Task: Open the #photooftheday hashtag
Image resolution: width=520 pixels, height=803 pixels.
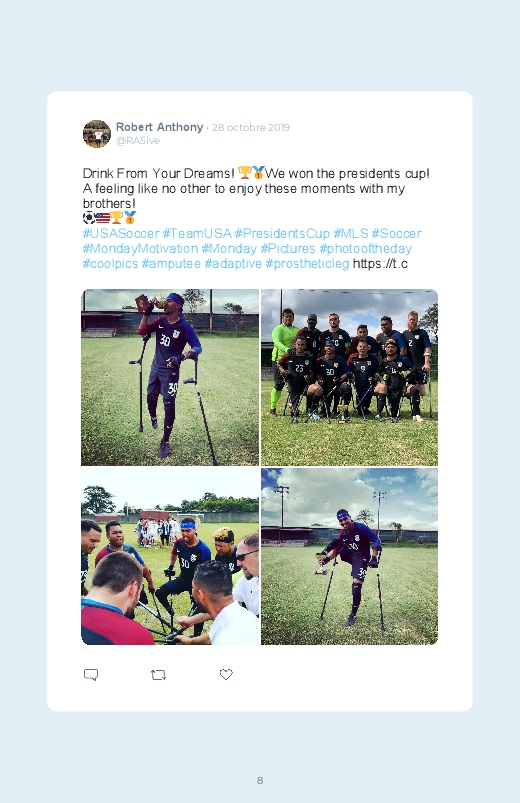Action: coord(366,248)
